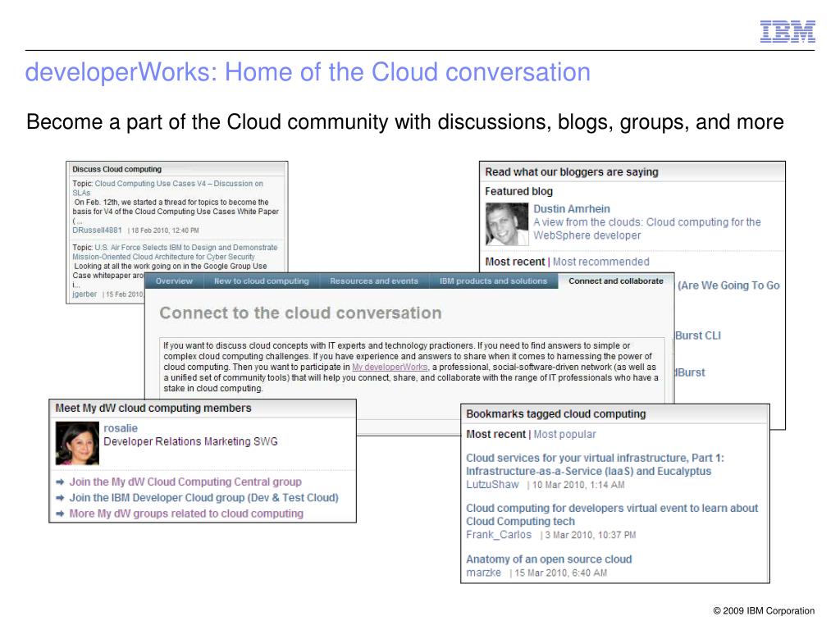The height and width of the screenshot is (630, 840).
Task: View LutzuShaw's profile
Action: coord(492,485)
